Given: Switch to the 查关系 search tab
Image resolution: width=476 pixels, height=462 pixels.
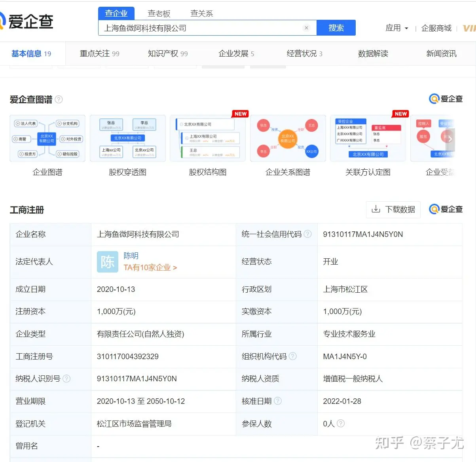Looking at the screenshot, I should tap(202, 13).
